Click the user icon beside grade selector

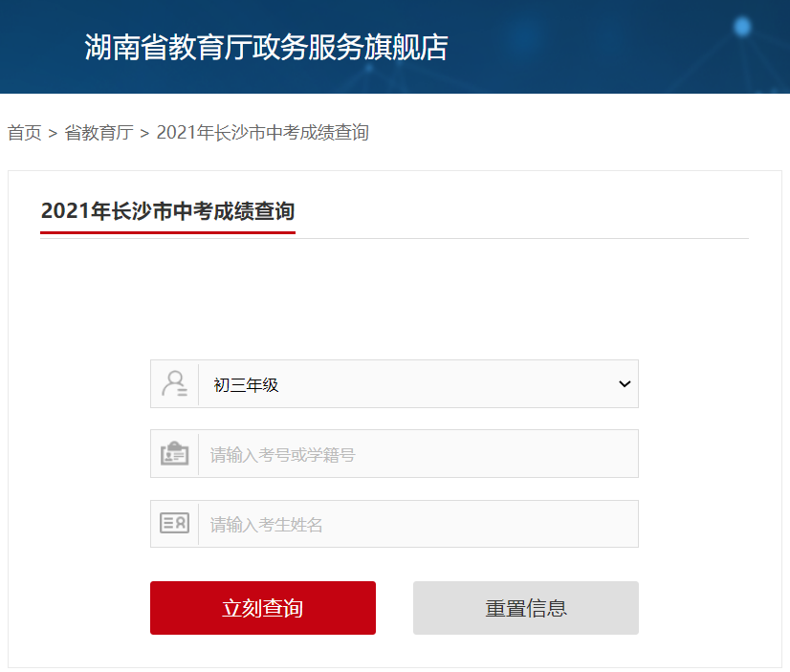[174, 384]
